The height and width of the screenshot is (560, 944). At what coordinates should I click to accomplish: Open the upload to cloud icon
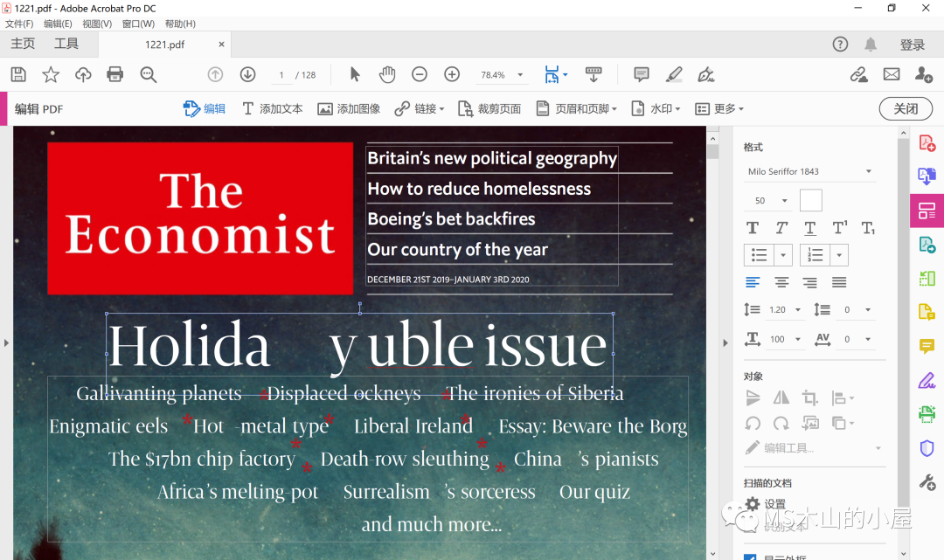click(x=83, y=74)
